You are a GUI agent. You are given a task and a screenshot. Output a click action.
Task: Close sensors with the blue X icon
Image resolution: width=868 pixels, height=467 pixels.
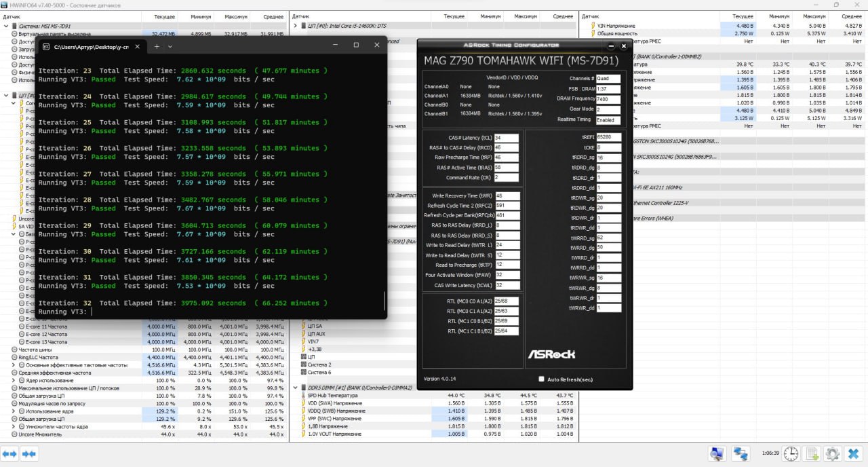(x=853, y=453)
